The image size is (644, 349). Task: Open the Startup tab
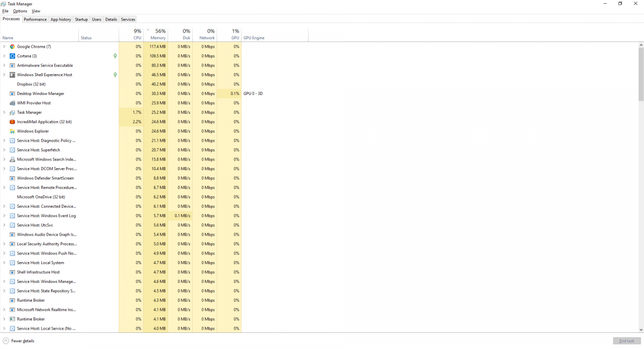(82, 19)
